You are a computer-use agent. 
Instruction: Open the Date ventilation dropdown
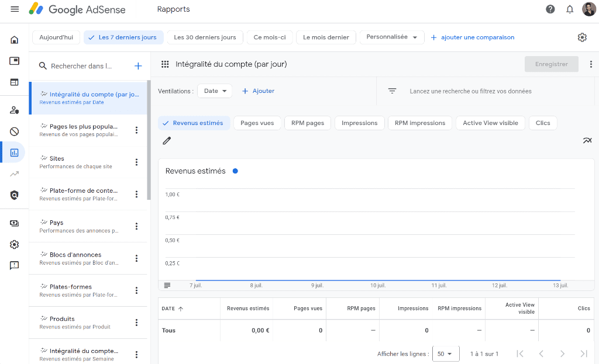(x=215, y=91)
